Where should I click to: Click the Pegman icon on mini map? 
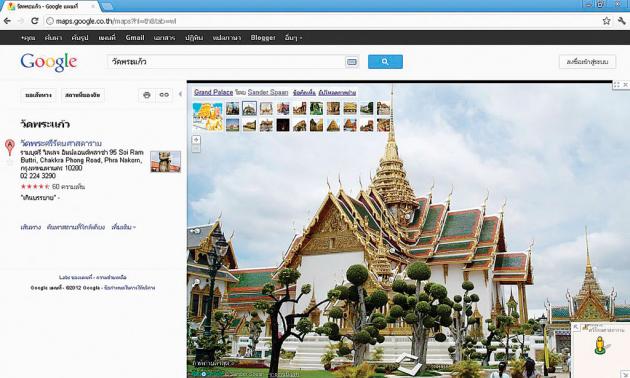(x=600, y=345)
